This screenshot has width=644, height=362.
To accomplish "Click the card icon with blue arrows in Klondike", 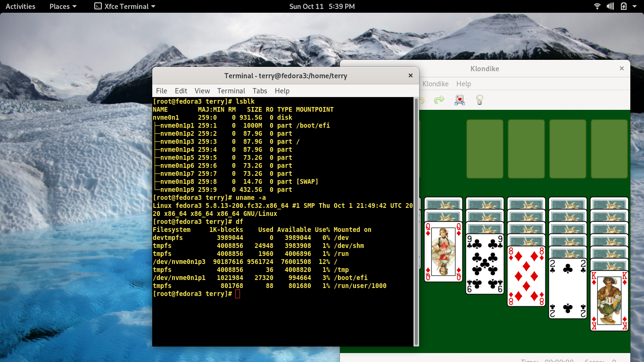I will [460, 100].
